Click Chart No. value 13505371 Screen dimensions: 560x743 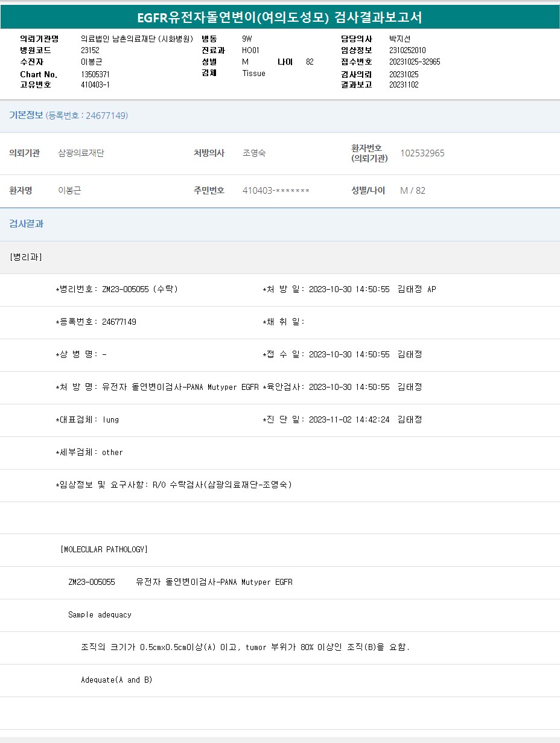tap(95, 74)
